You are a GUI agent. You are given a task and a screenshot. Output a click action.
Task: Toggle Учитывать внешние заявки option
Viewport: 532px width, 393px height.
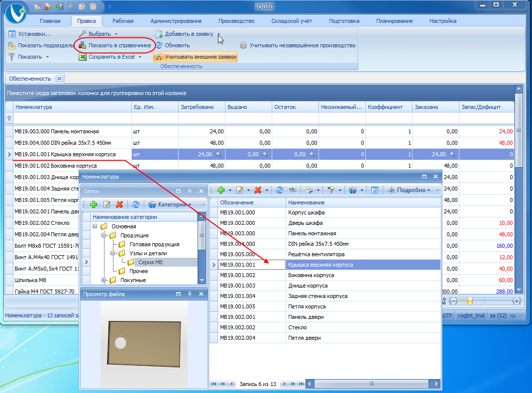[x=196, y=57]
